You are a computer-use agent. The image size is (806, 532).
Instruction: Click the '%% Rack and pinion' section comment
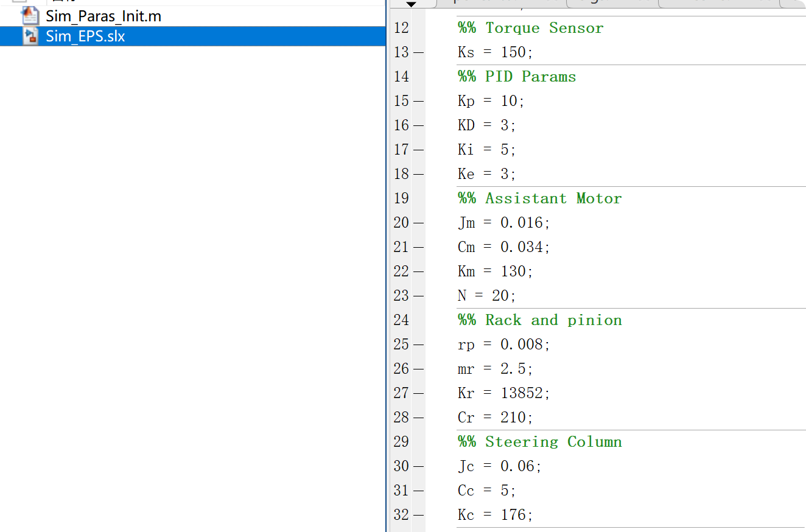pos(540,320)
